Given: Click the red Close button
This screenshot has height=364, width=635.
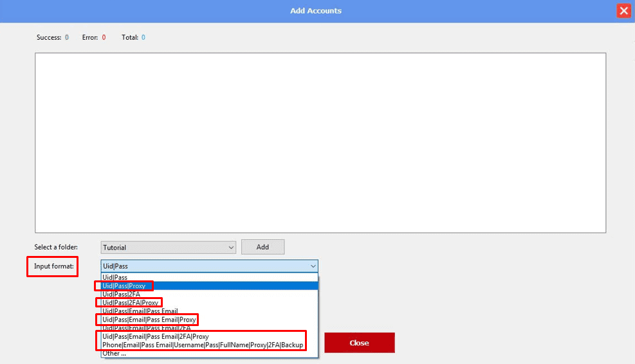Looking at the screenshot, I should tap(359, 343).
